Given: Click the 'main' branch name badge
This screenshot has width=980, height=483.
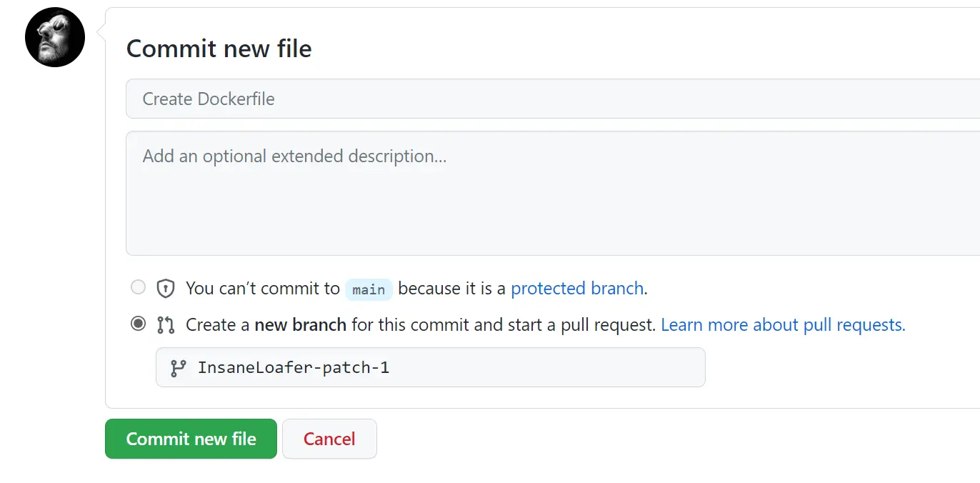Looking at the screenshot, I should (369, 289).
